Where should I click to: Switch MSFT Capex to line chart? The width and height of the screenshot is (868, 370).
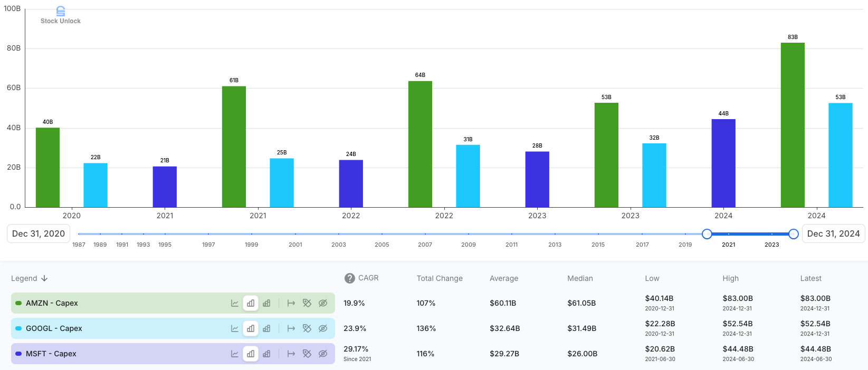235,354
